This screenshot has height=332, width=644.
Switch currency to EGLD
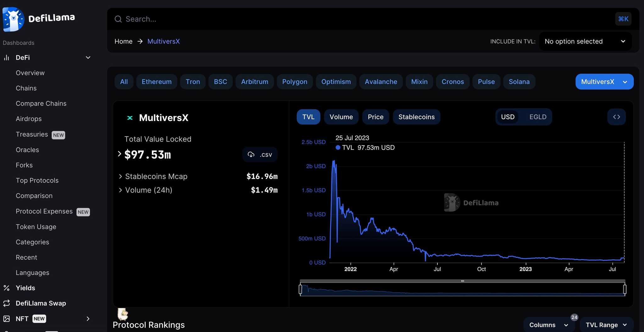click(538, 117)
